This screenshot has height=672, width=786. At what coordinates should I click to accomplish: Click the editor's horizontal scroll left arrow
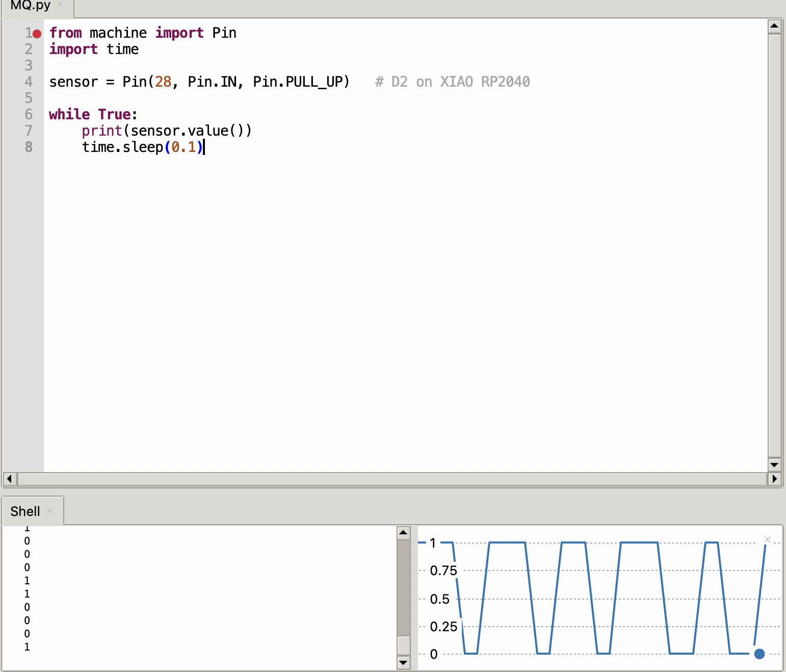9,479
